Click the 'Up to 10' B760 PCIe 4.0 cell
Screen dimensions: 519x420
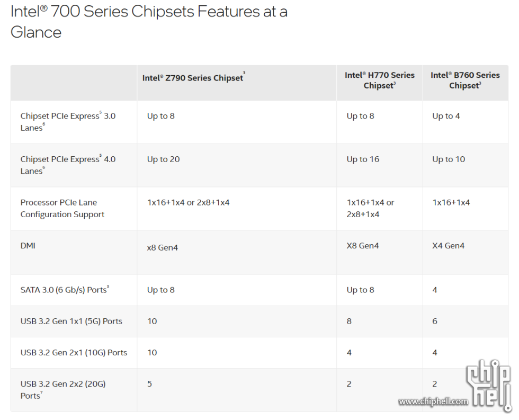(449, 159)
